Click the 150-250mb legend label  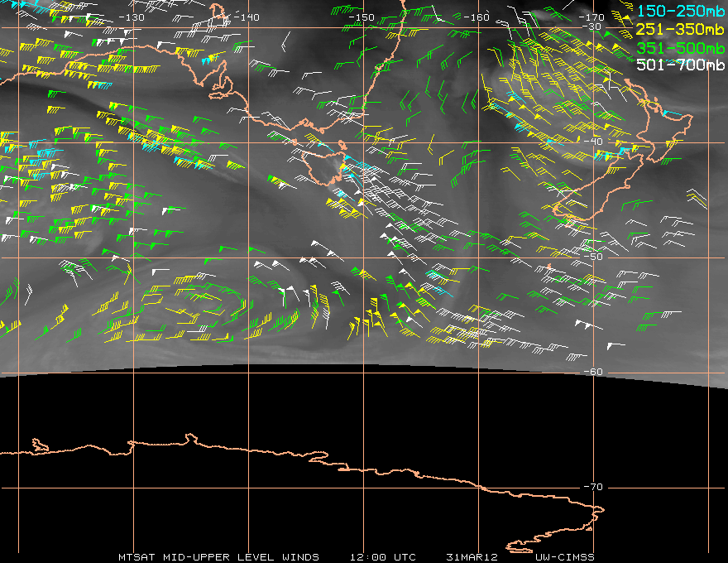tap(680, 11)
